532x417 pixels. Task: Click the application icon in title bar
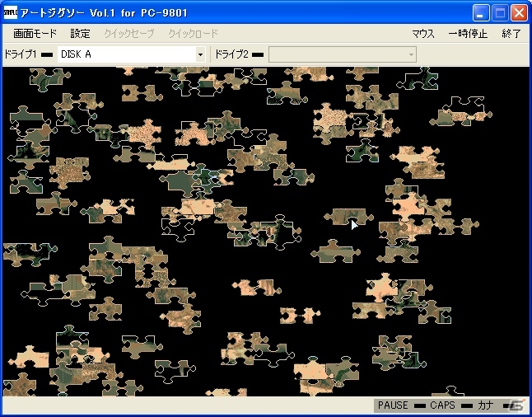[x=10, y=13]
